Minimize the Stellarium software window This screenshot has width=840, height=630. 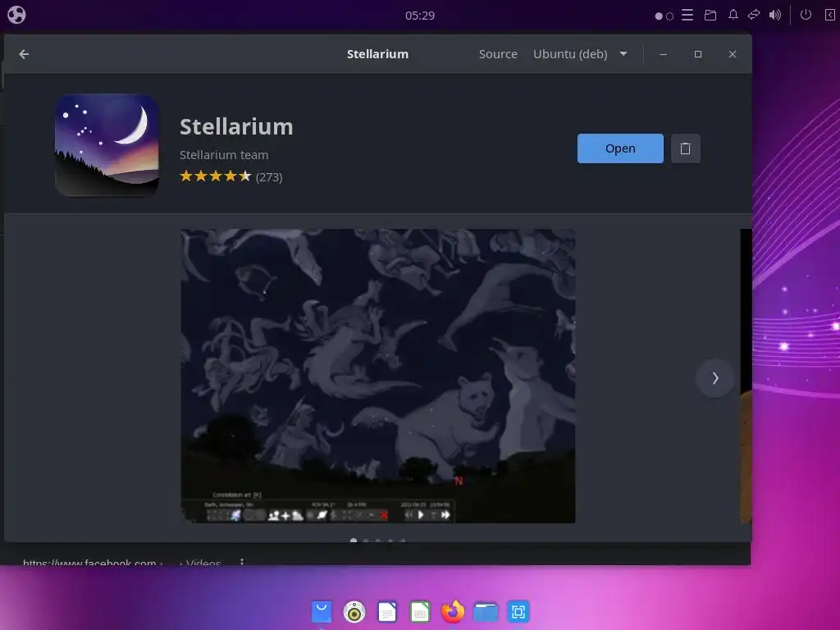pyautogui.click(x=663, y=54)
